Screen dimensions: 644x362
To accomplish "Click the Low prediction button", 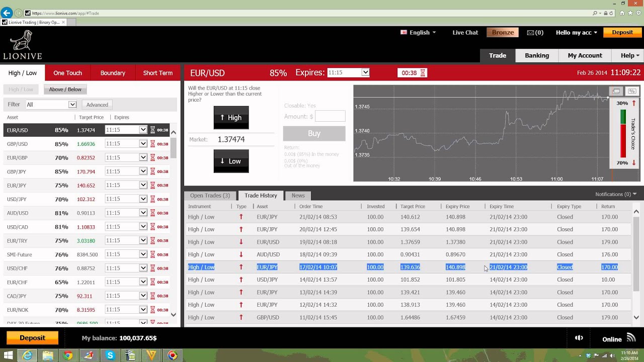I will click(231, 161).
